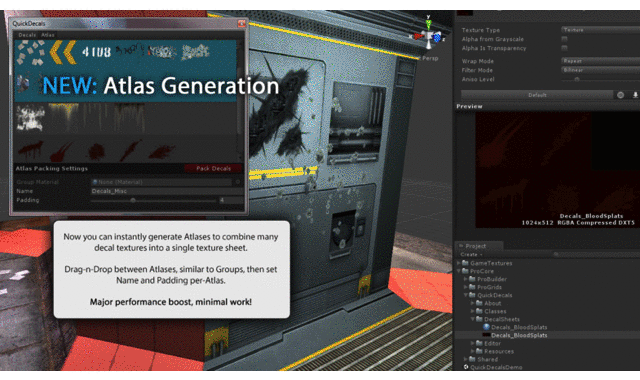640x380 pixels.
Task: Select the 4108 number decal
Action: coord(96,52)
